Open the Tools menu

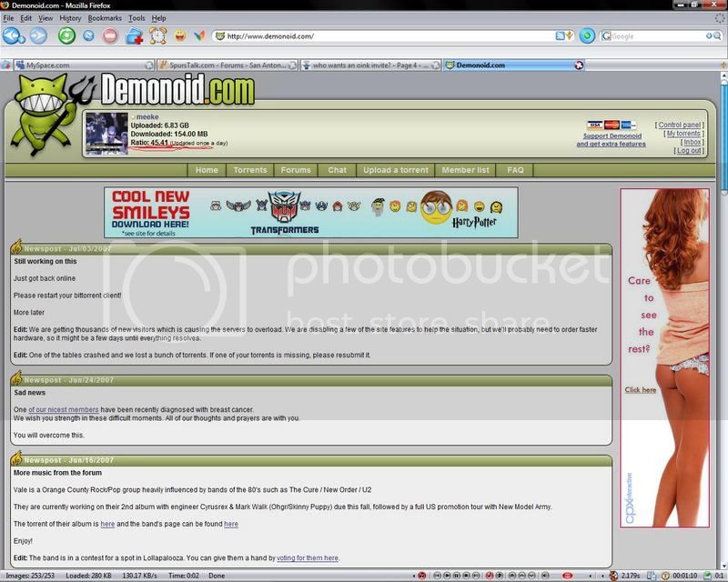tap(136, 18)
